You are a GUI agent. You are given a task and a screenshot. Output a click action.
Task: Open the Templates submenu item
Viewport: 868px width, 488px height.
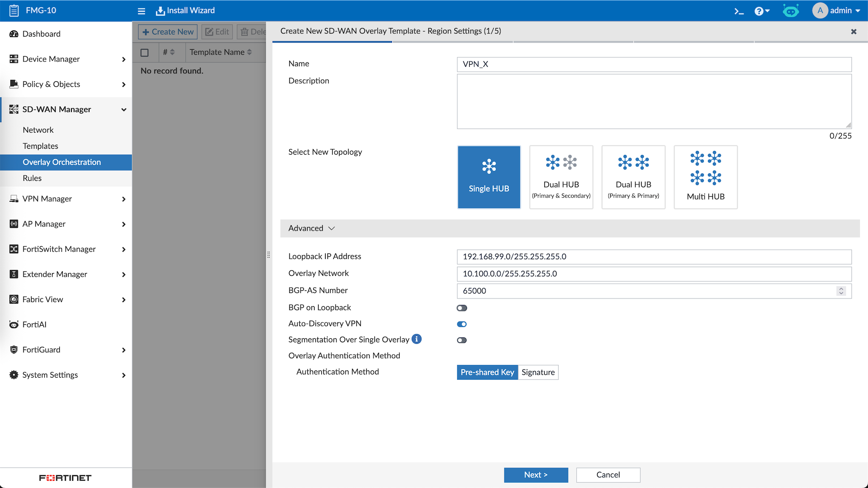(x=40, y=146)
